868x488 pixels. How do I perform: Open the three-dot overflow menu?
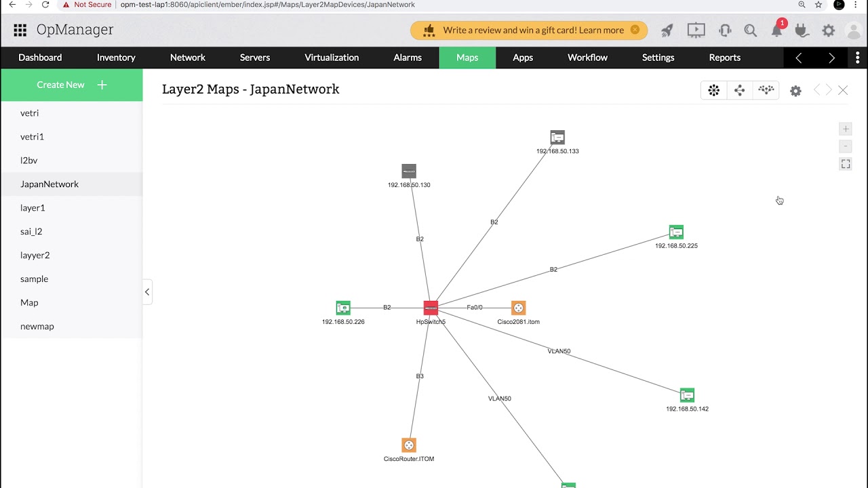[x=857, y=58]
